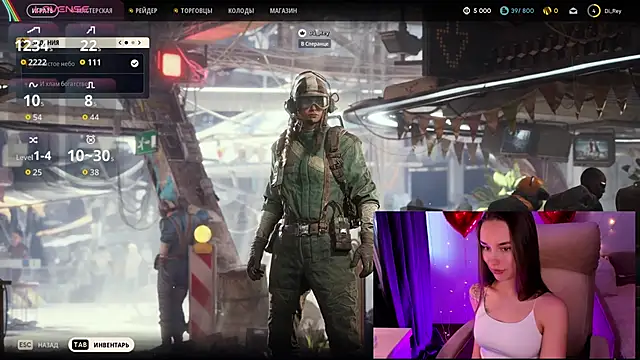Click the 54 coin price
This screenshot has height=360, width=640.
[x=33, y=117]
